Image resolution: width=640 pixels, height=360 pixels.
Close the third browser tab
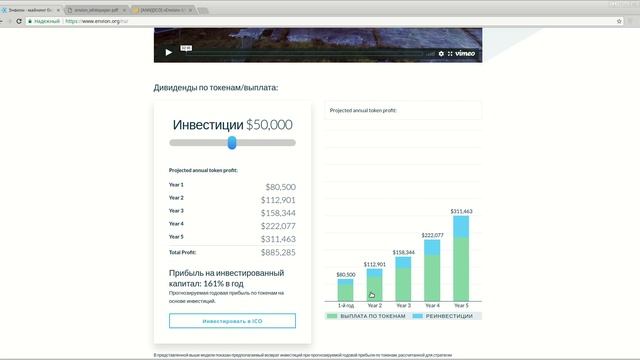[x=190, y=10]
